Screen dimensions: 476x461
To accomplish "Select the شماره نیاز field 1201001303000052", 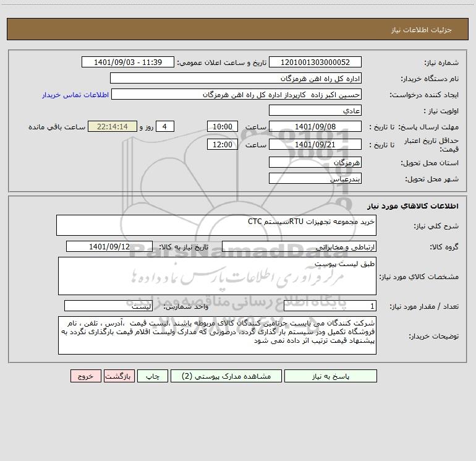I will tap(315, 62).
